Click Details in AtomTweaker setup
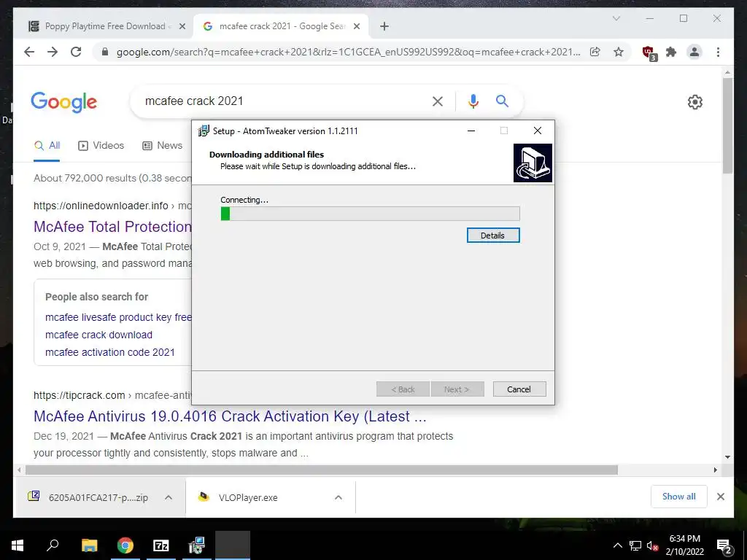The width and height of the screenshot is (747, 560). pos(493,236)
